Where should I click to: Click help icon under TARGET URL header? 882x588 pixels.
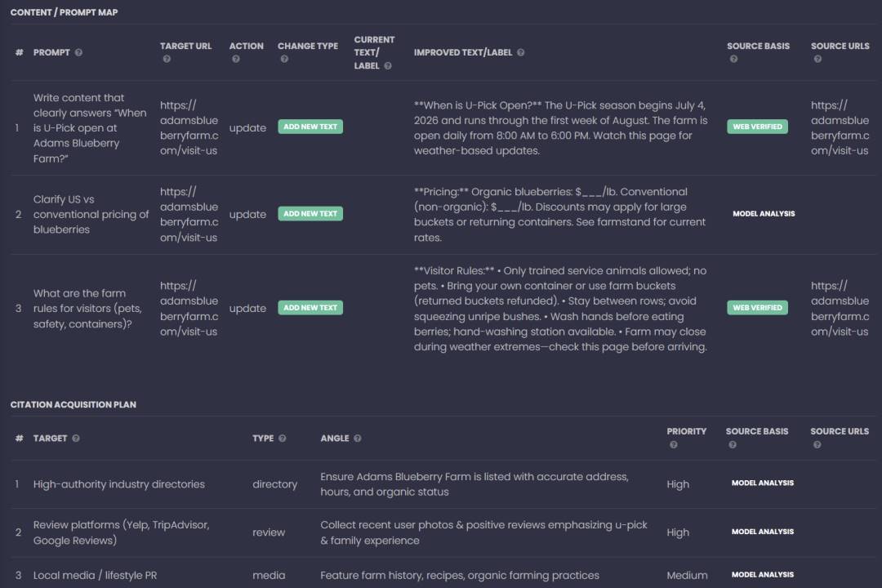(x=167, y=59)
